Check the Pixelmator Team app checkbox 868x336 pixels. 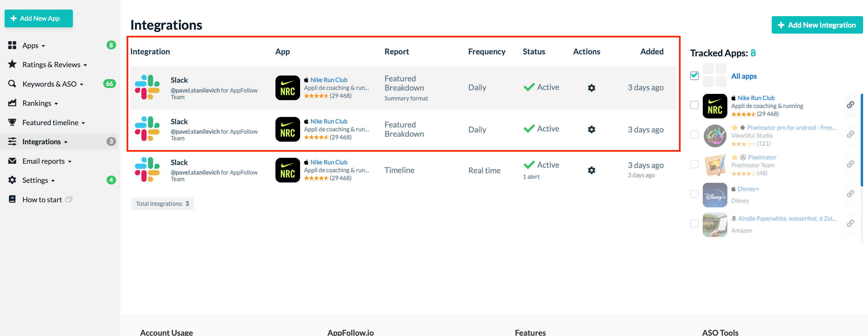click(695, 164)
